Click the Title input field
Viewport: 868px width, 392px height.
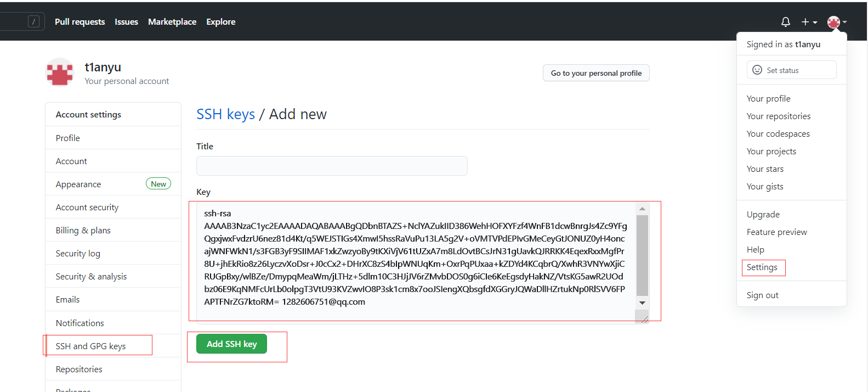click(332, 166)
